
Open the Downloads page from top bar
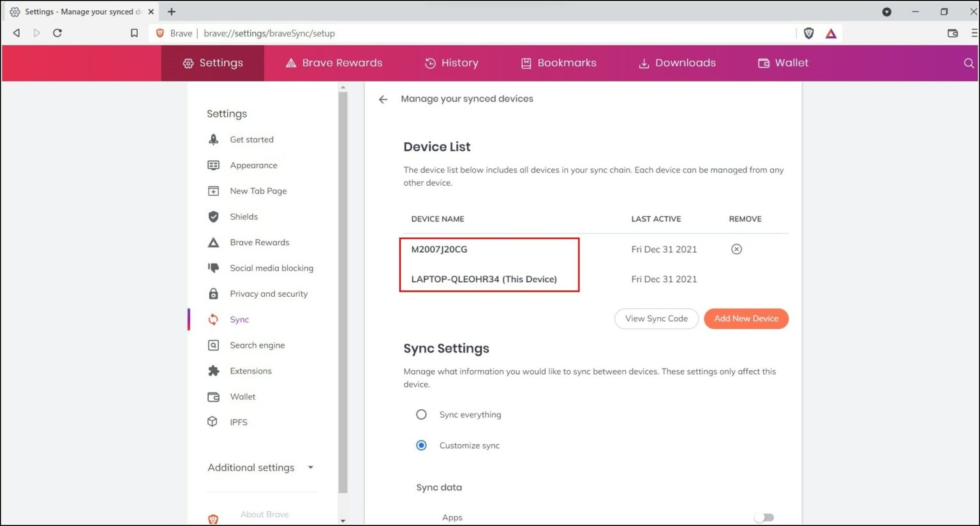676,63
